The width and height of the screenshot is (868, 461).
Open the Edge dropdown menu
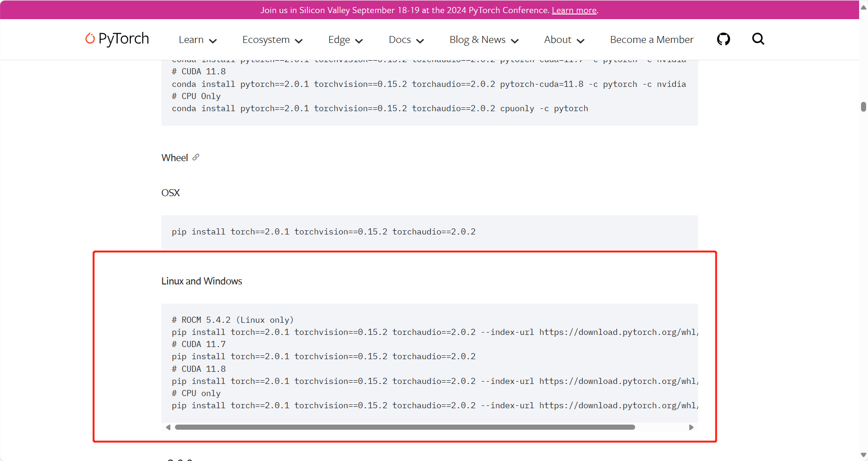point(346,40)
